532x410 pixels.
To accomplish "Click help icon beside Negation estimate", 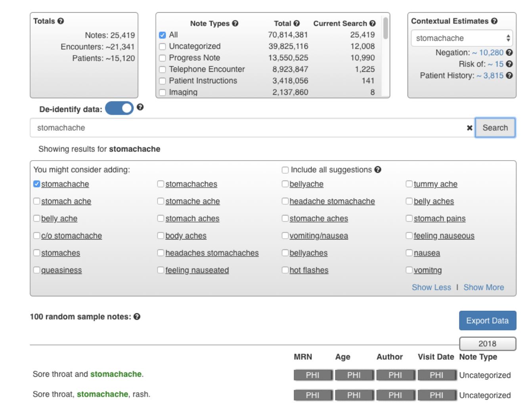I will 509,52.
